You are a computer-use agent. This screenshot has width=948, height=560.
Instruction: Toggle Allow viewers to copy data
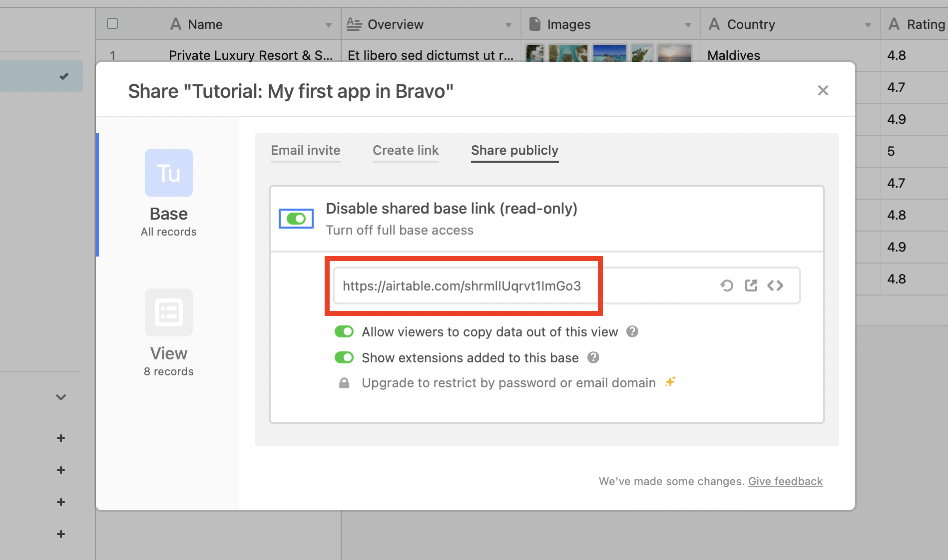(344, 331)
